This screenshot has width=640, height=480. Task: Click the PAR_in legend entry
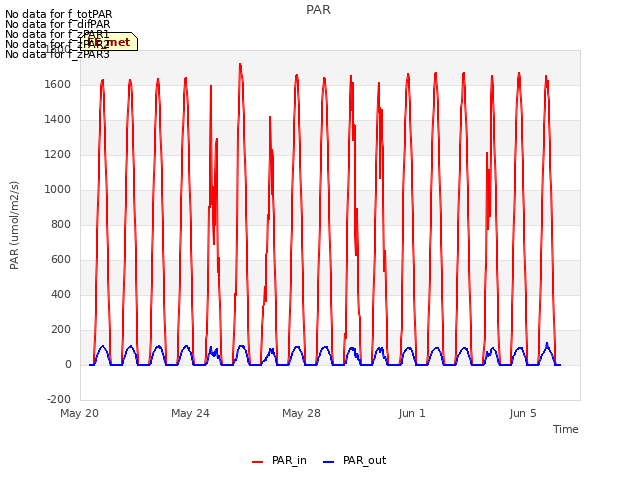tap(279, 460)
